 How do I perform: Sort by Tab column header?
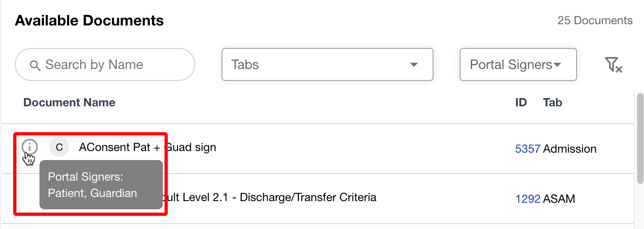point(552,102)
